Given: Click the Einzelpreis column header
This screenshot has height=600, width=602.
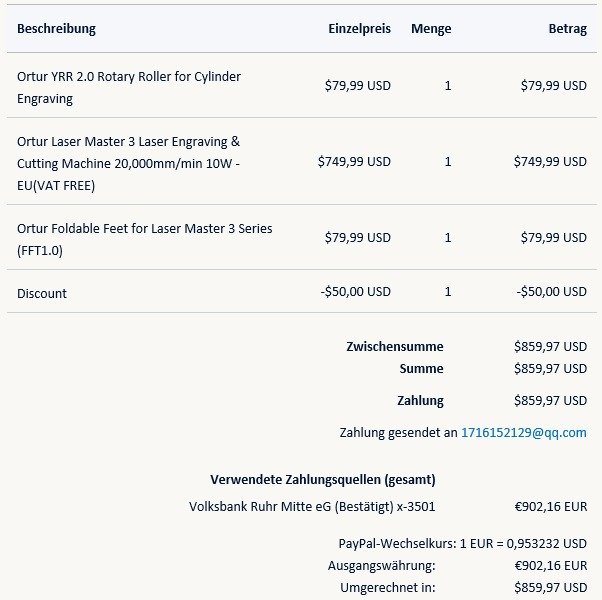Looking at the screenshot, I should pyautogui.click(x=359, y=29).
